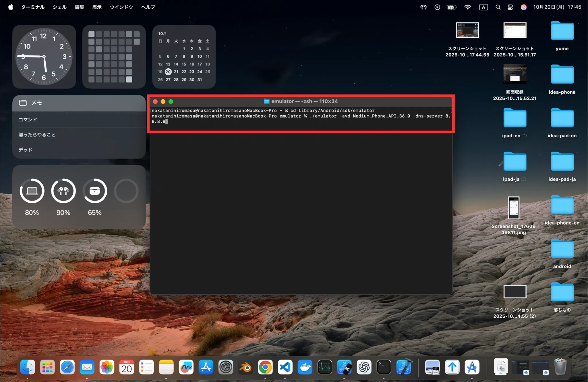Open Activity Monitor in the Dock

coord(325,367)
